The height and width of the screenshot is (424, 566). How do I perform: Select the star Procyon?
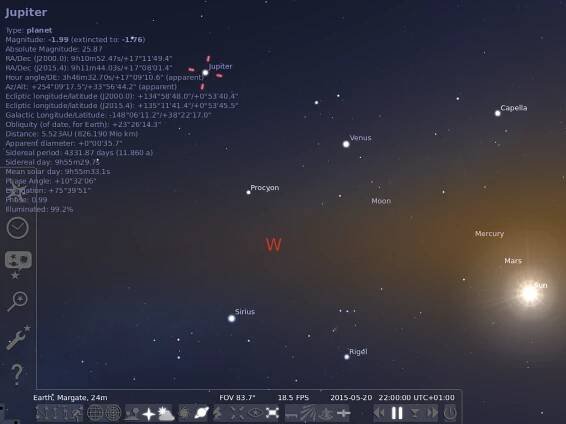click(x=248, y=192)
